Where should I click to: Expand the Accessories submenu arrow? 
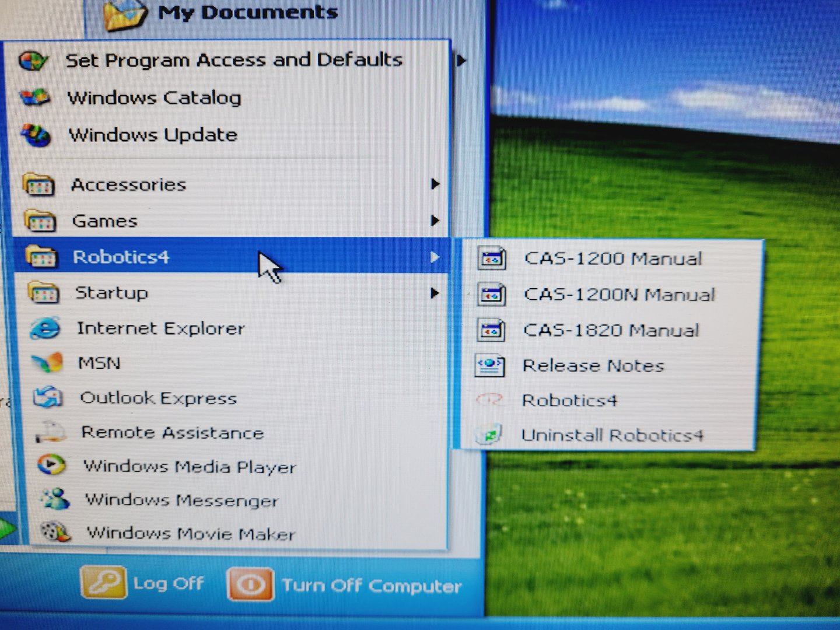(435, 184)
